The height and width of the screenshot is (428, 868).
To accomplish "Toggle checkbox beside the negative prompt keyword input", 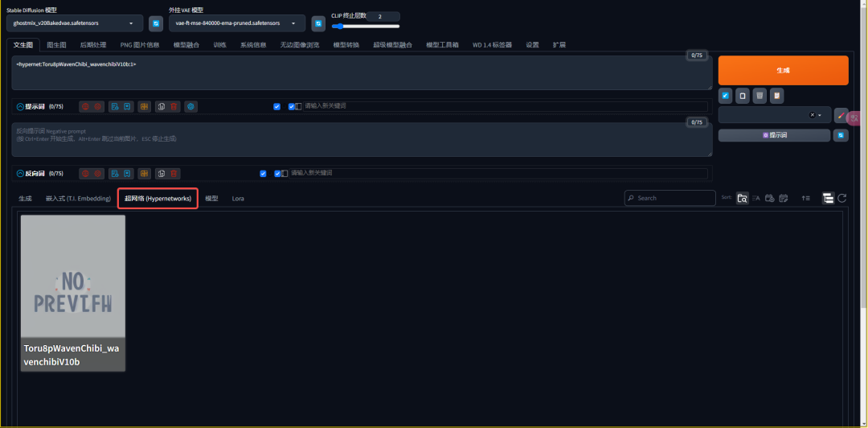I will (278, 173).
